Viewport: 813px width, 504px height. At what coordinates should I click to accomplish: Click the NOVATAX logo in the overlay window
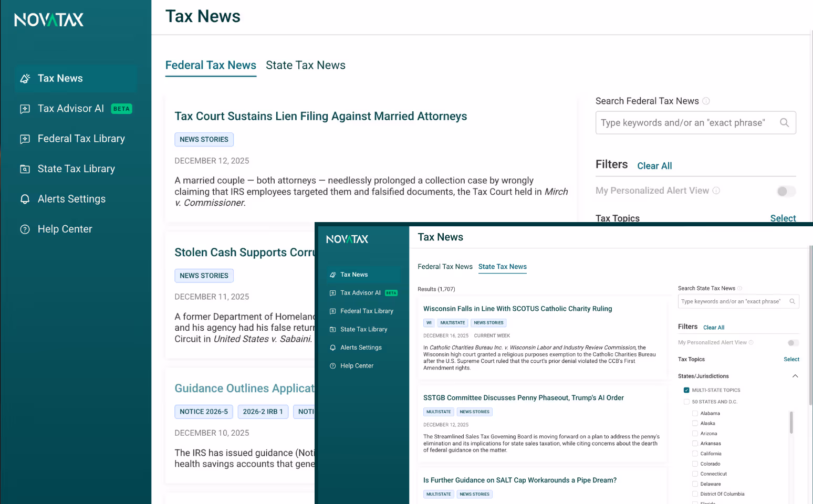point(347,239)
